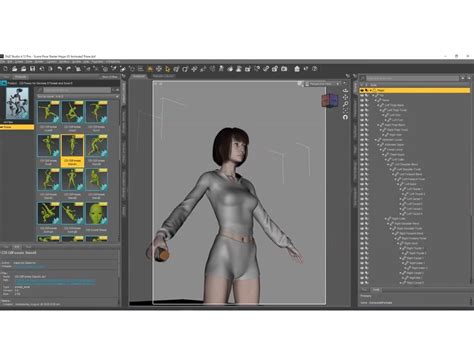Switch to the Viewport tab
Image resolution: width=474 pixels, height=364 pixels.
tap(139, 76)
